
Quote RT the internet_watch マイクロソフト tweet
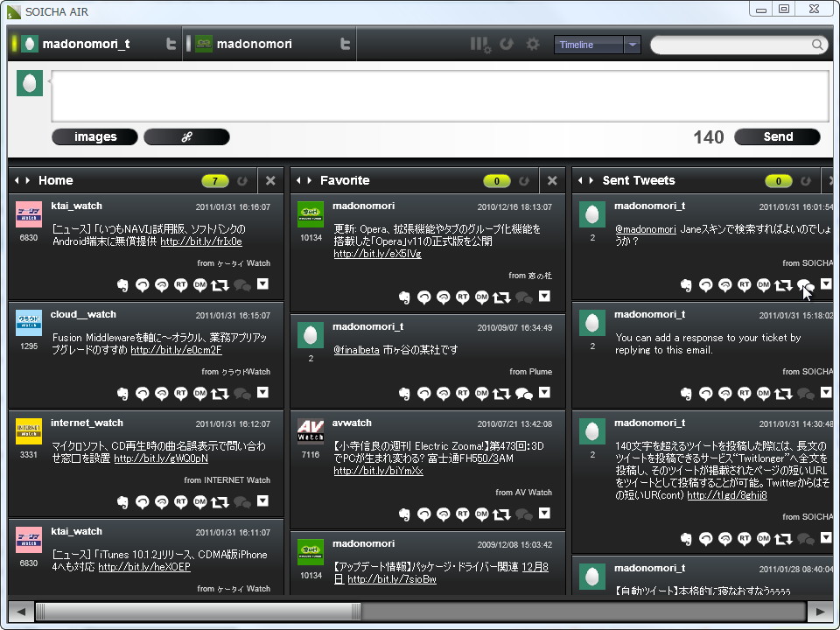(x=180, y=502)
